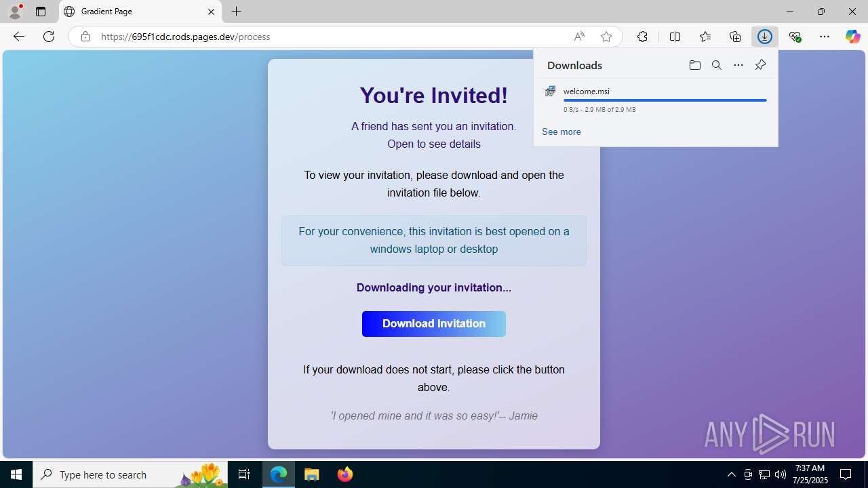This screenshot has width=868, height=488.
Task: Pin the Downloads panel
Action: click(760, 65)
